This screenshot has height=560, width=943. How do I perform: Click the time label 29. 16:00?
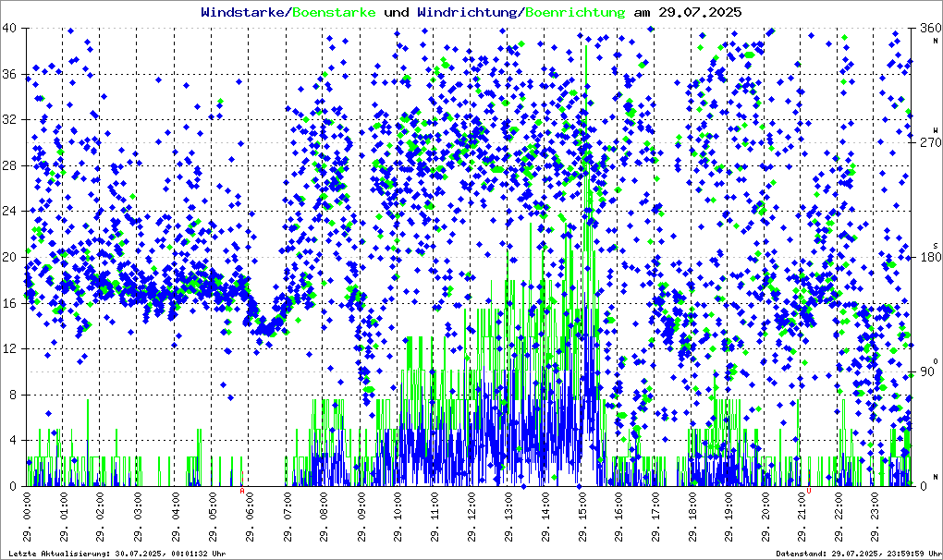tap(619, 517)
